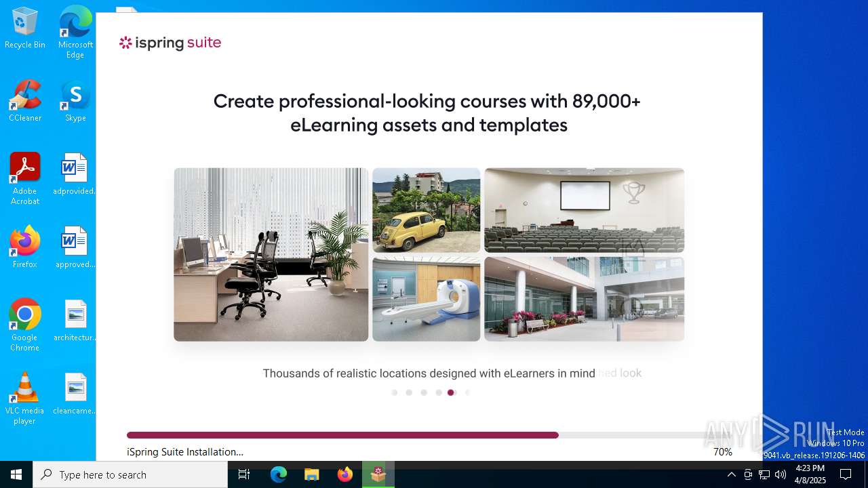Open the clock and date flyout
This screenshot has width=868, height=488.
tap(810, 474)
